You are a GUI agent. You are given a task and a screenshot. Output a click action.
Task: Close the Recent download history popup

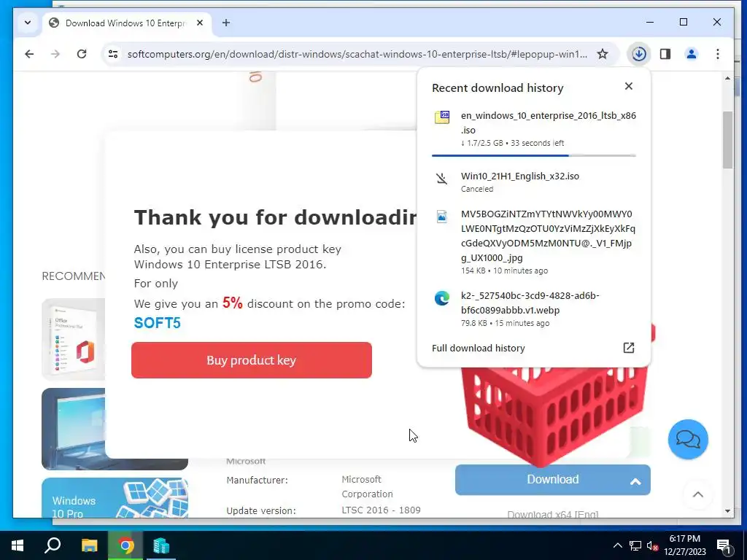pos(629,86)
